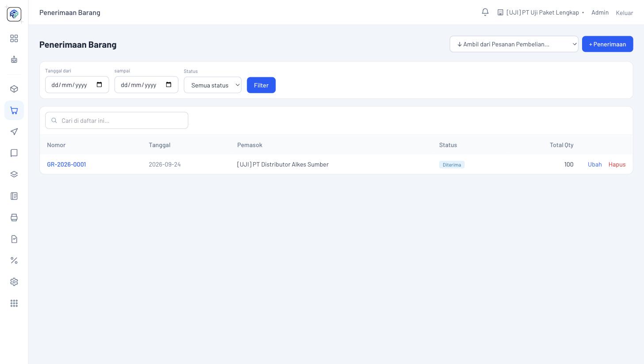This screenshot has width=644, height=364.
Task: Open the robot assistant icon in sidebar
Action: coord(14,60)
